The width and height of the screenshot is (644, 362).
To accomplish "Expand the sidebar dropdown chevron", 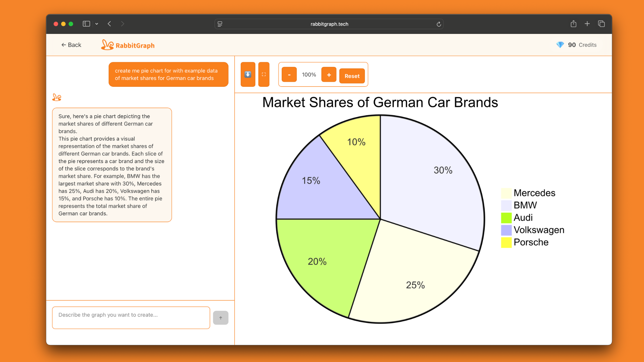I will pyautogui.click(x=97, y=24).
